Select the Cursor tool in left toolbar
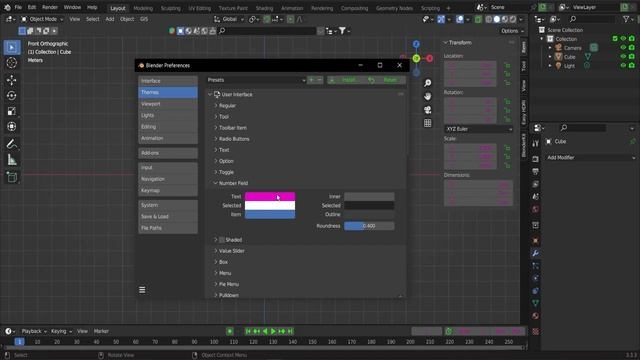Screen dimensions: 640x360 (x=11, y=63)
